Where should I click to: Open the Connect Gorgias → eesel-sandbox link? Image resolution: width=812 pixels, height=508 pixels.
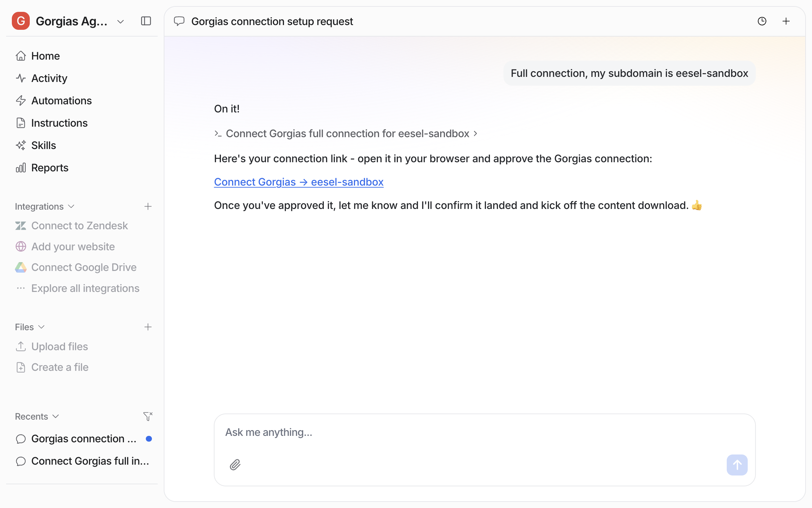299,182
